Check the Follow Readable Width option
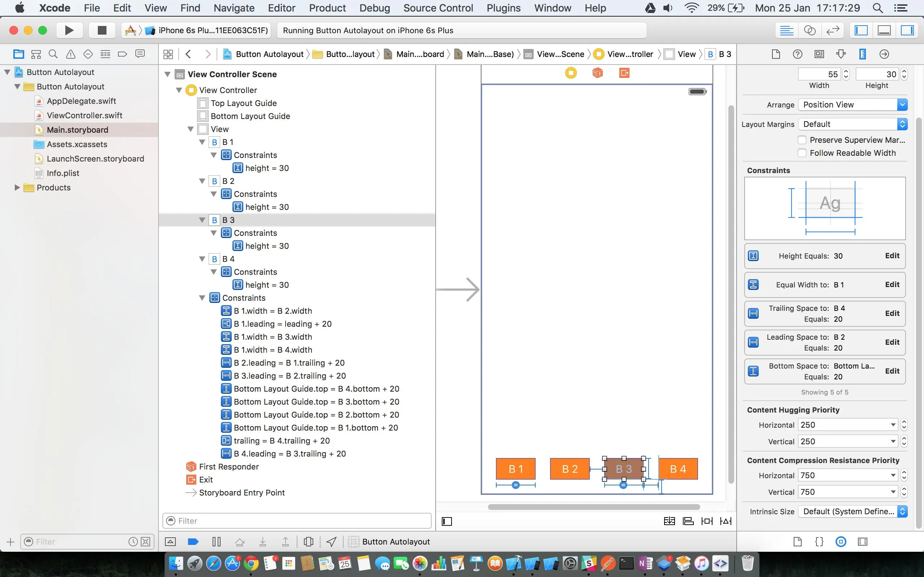The image size is (924, 577). pyautogui.click(x=802, y=153)
